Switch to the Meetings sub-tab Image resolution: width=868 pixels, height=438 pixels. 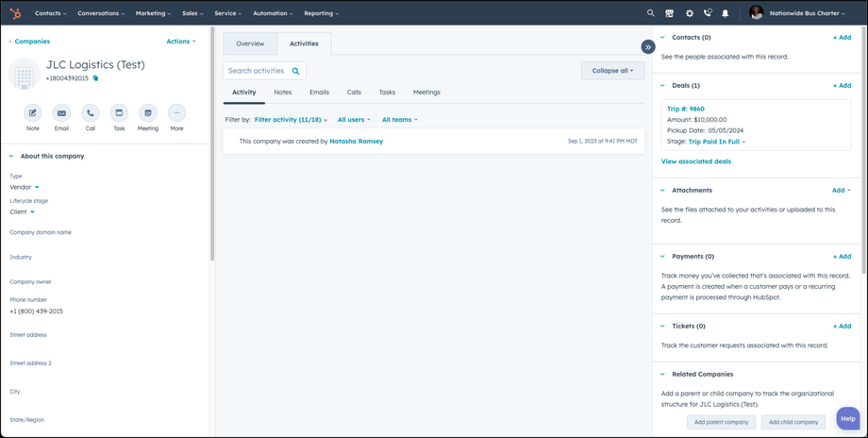coord(426,93)
